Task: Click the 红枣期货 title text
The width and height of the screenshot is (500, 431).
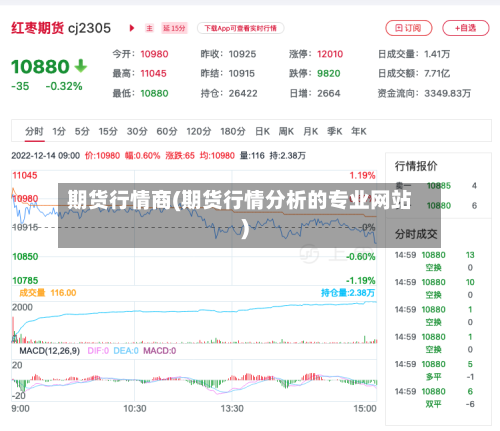Action: coord(37,28)
